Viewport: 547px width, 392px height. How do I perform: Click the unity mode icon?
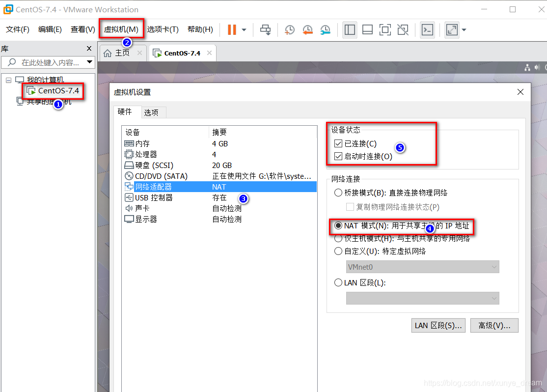403,29
